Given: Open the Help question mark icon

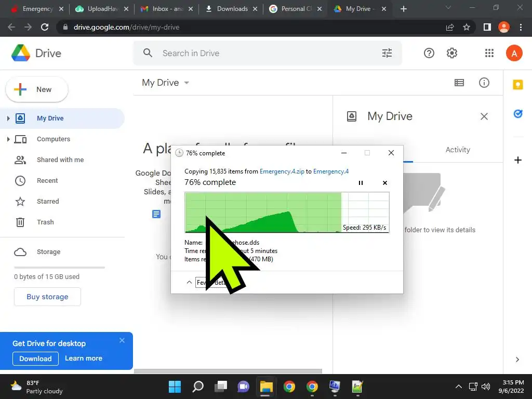Looking at the screenshot, I should (429, 53).
